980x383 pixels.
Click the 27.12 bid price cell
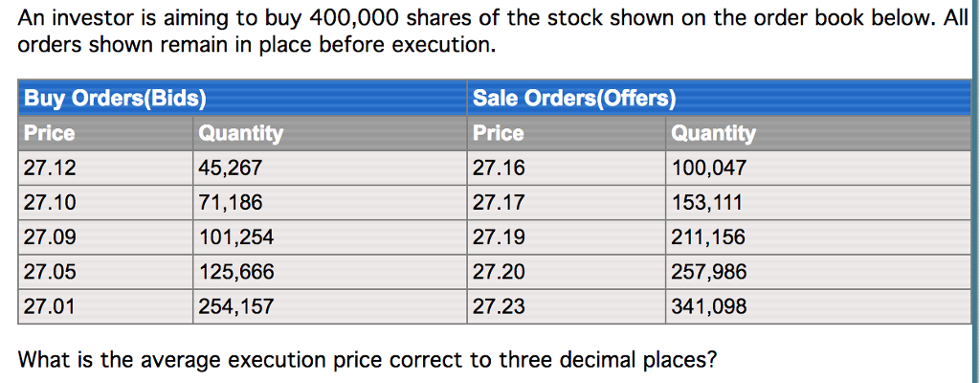tap(105, 168)
